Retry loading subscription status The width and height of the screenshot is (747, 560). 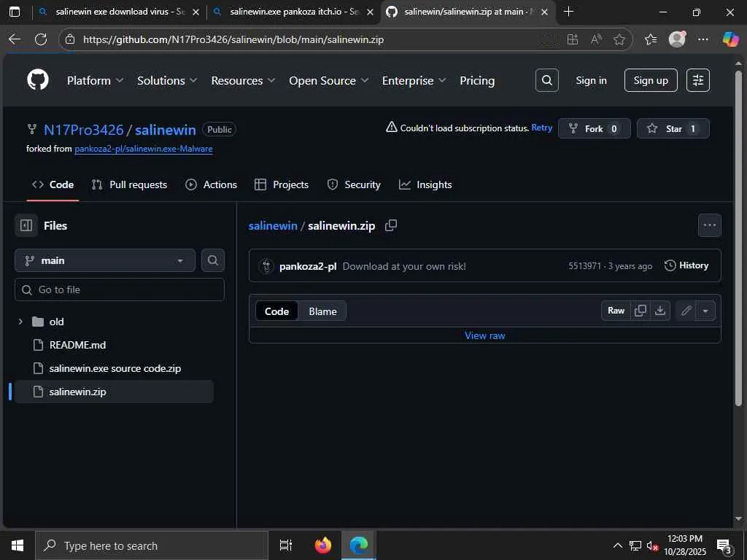pos(542,128)
